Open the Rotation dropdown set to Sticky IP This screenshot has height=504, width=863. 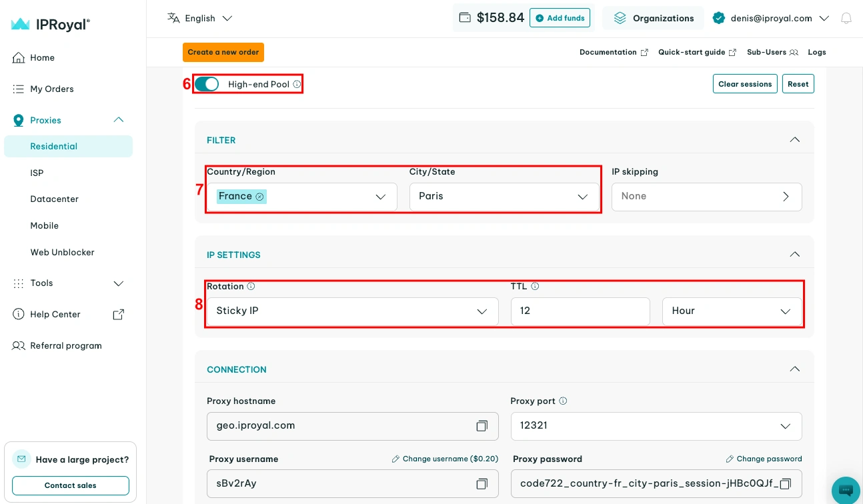[352, 311]
